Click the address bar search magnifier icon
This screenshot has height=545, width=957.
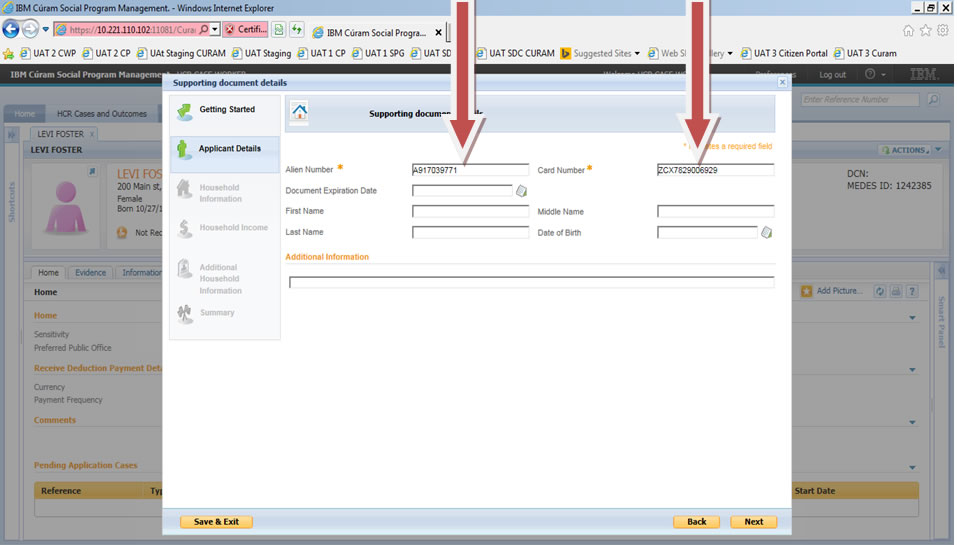204,29
